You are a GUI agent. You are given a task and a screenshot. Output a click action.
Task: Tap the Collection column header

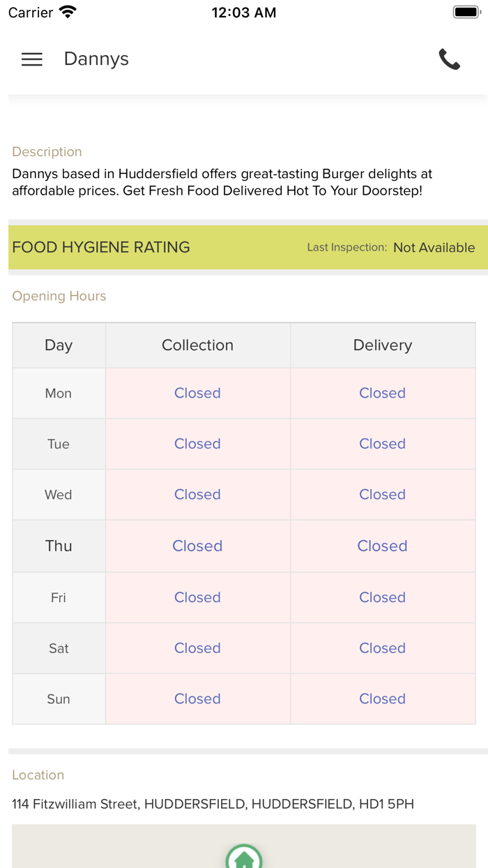click(197, 345)
